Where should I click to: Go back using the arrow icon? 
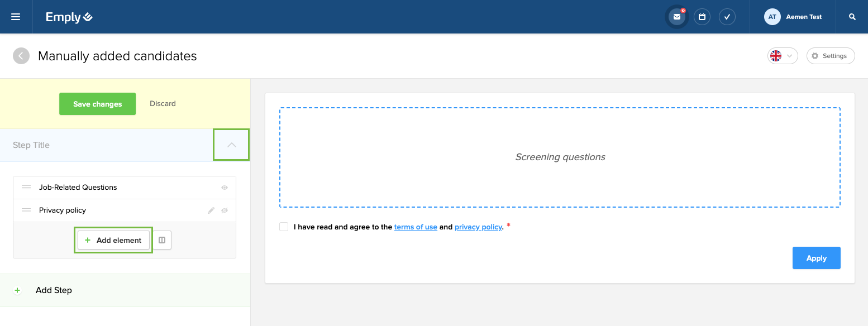tap(21, 56)
